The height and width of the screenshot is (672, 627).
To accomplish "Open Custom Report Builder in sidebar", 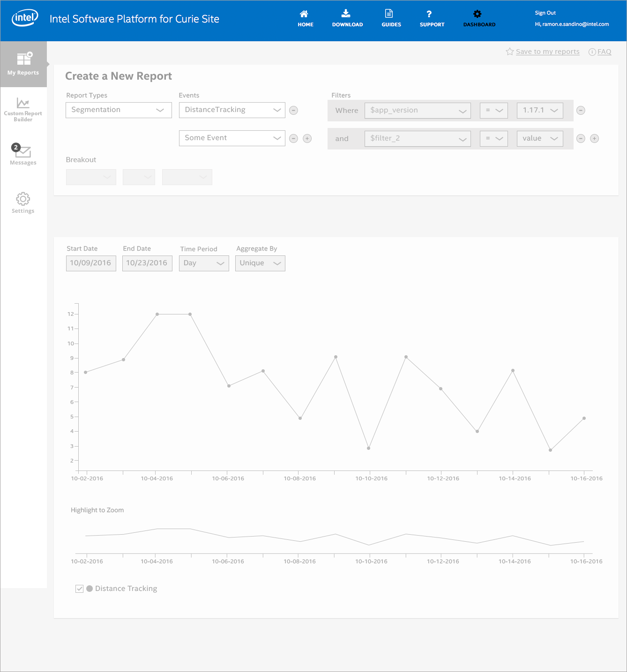I will [x=23, y=110].
